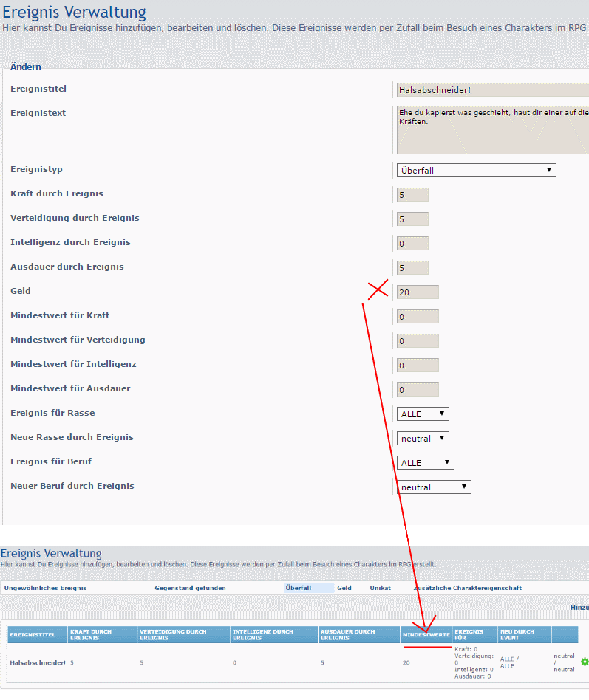Open the Ereignistyp dropdown showing Überfall
589x700 pixels.
pyautogui.click(x=476, y=170)
